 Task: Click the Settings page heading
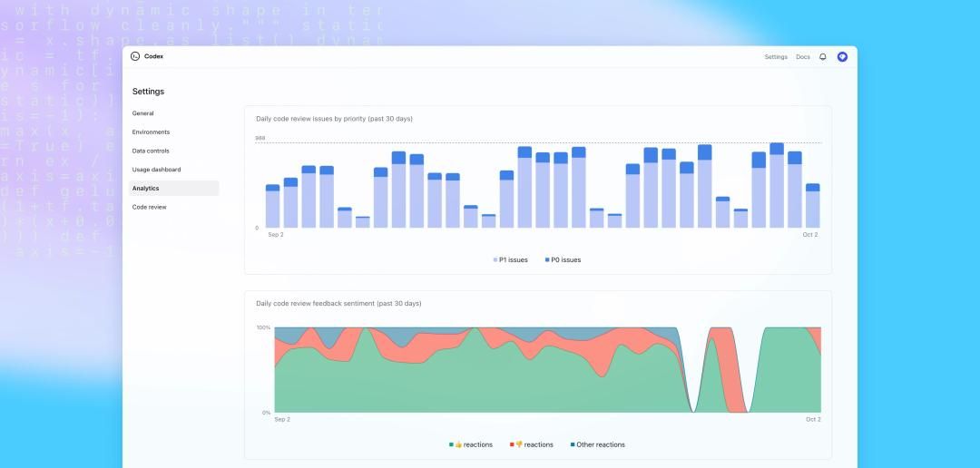click(x=148, y=92)
